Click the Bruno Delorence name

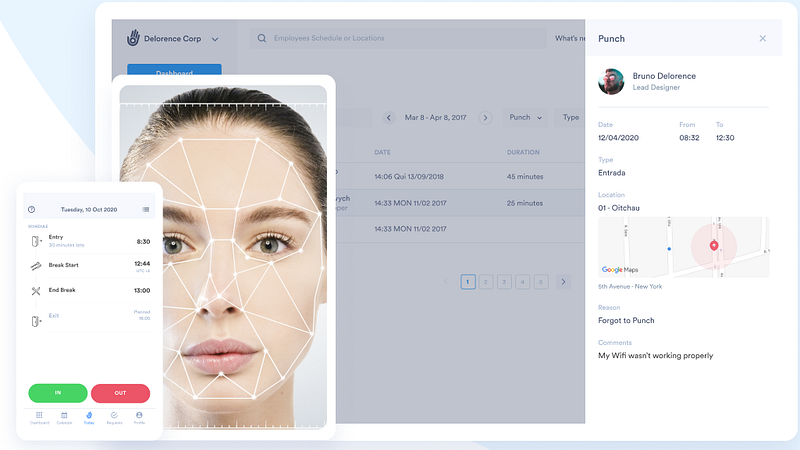pos(664,76)
